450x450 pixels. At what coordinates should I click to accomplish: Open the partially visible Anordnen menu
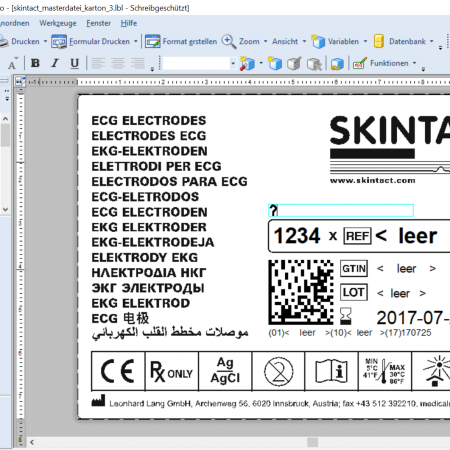coord(14,23)
